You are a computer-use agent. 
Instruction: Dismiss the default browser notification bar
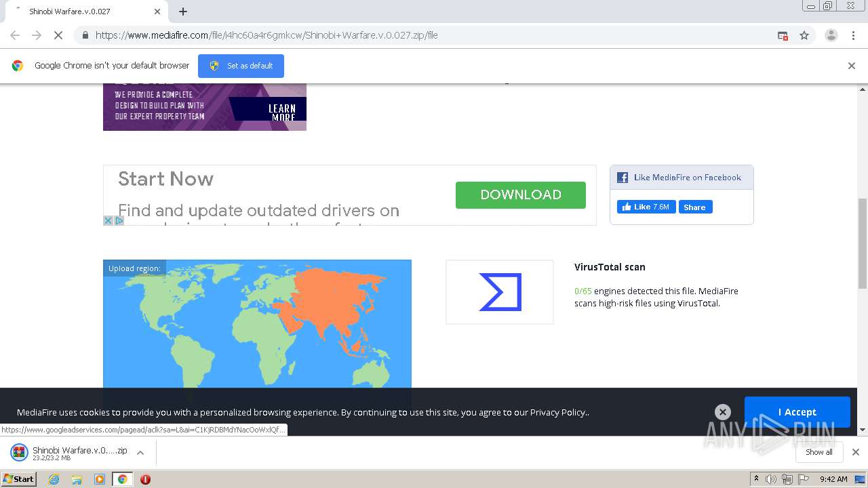coord(852,66)
